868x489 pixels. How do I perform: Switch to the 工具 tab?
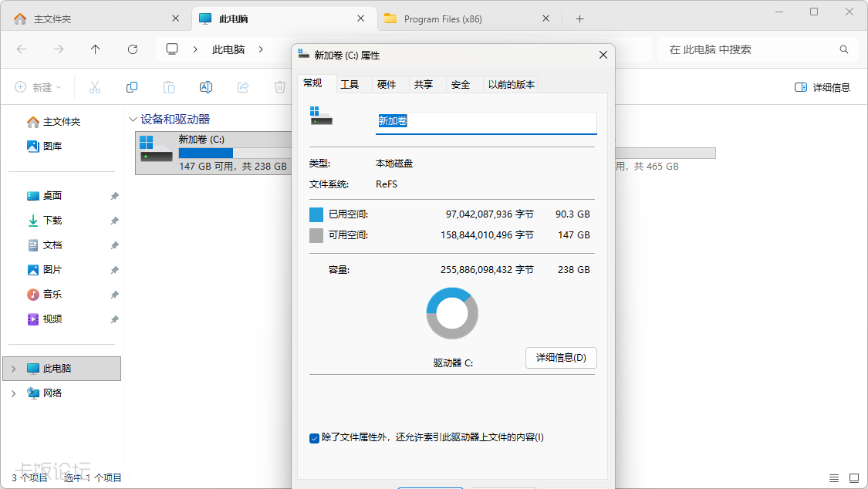click(x=350, y=85)
